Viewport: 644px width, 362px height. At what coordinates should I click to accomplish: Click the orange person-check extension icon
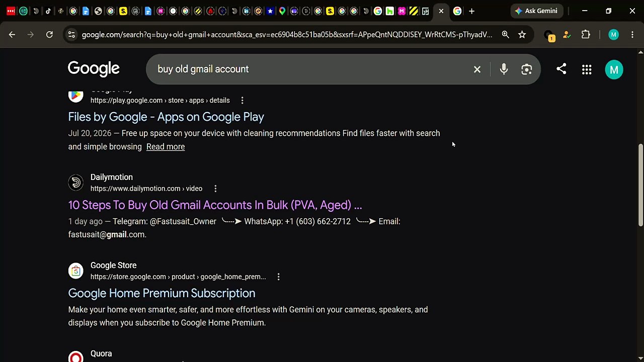[x=567, y=35]
